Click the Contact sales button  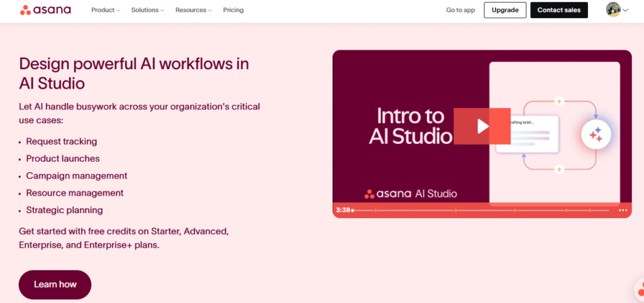tap(559, 10)
